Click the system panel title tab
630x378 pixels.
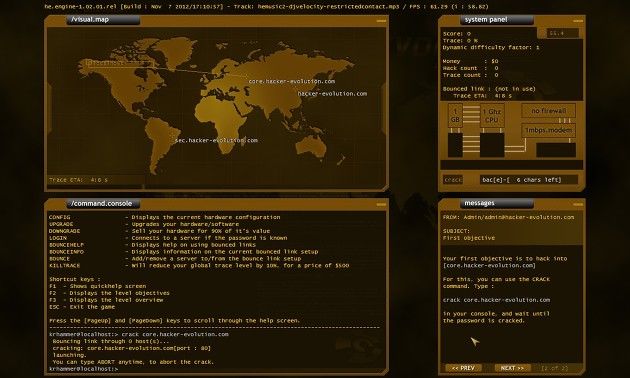[x=497, y=19]
